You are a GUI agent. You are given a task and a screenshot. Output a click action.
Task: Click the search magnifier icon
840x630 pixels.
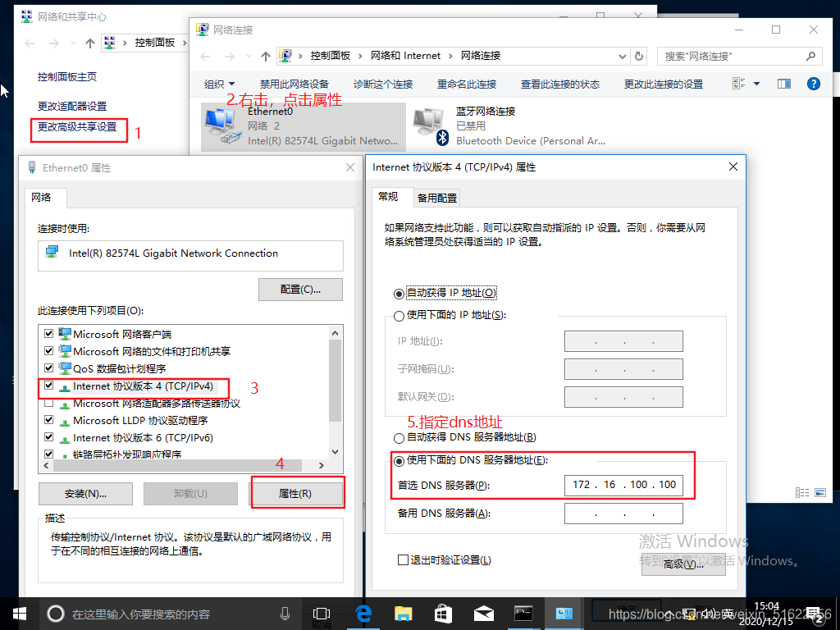[810, 56]
